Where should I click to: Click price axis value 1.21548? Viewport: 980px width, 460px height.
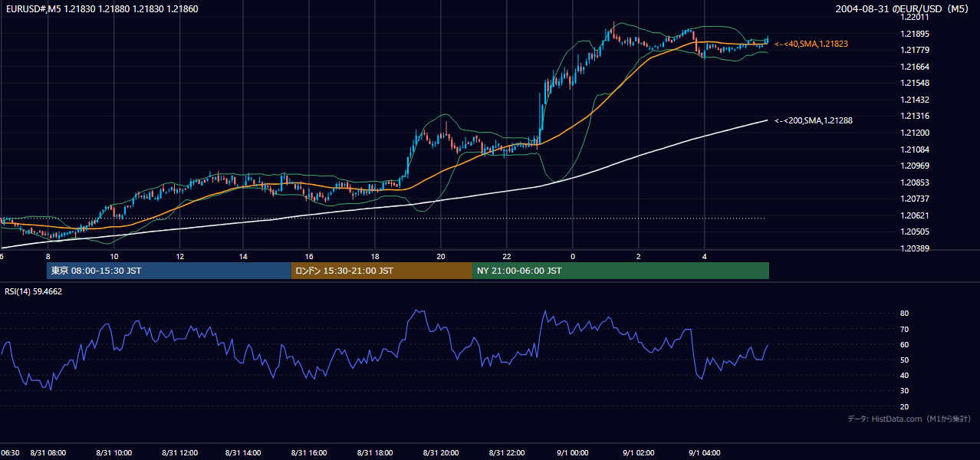tap(914, 83)
